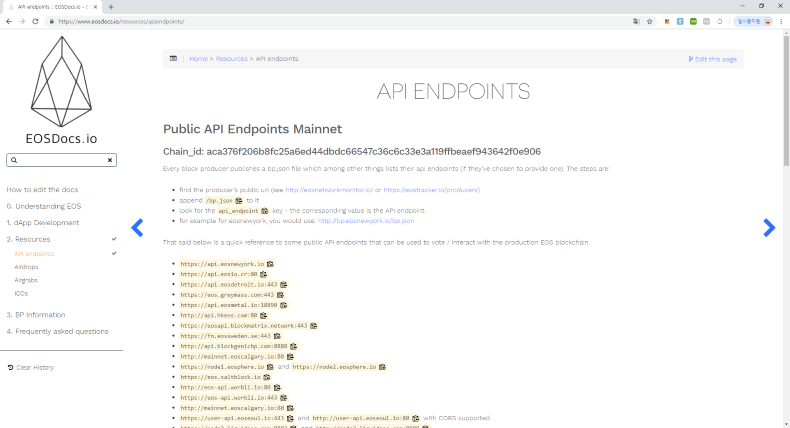This screenshot has height=428, width=790.
Task: Open How to edit the docs
Action: (42, 190)
